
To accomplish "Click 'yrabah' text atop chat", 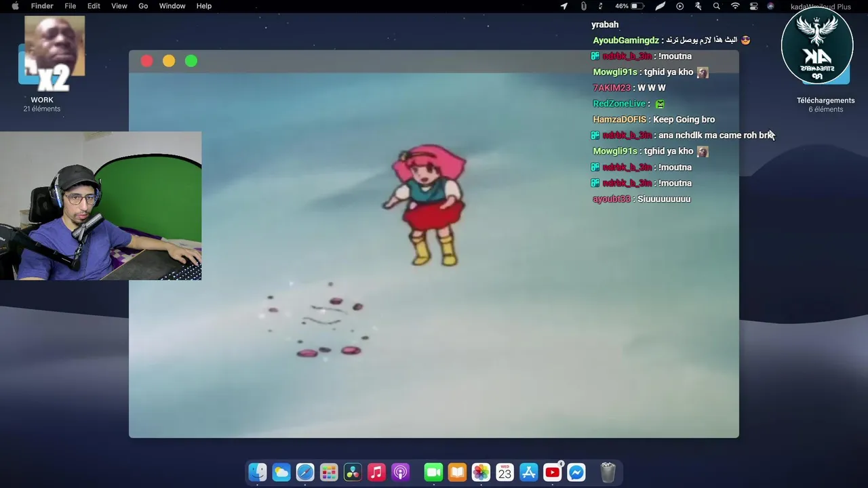I will pyautogui.click(x=605, y=24).
